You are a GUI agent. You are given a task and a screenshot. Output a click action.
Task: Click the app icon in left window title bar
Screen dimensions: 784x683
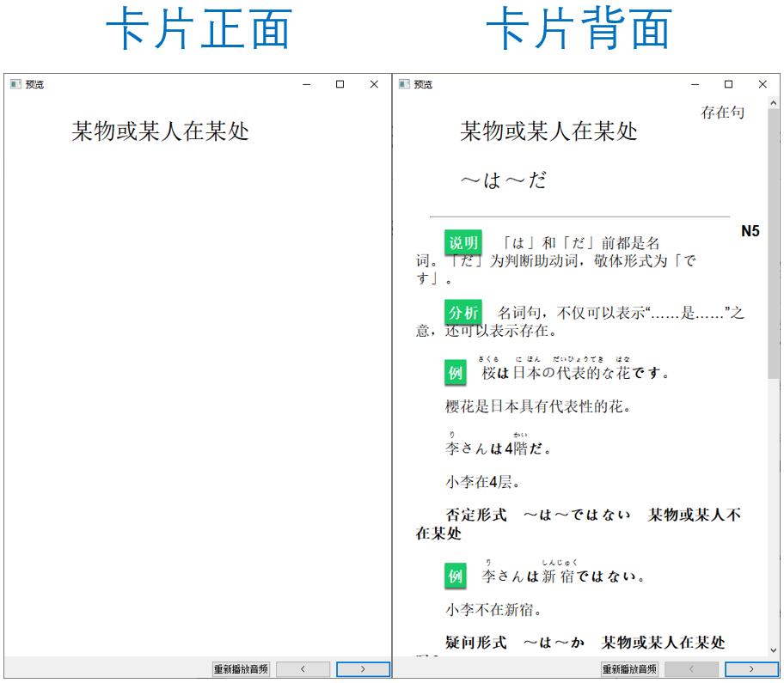coord(15,84)
